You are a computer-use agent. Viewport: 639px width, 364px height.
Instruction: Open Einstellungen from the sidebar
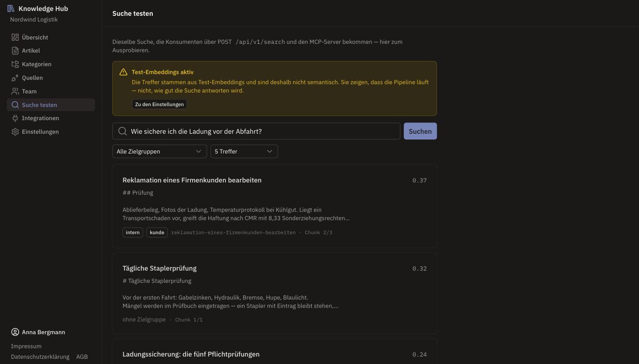51,132
